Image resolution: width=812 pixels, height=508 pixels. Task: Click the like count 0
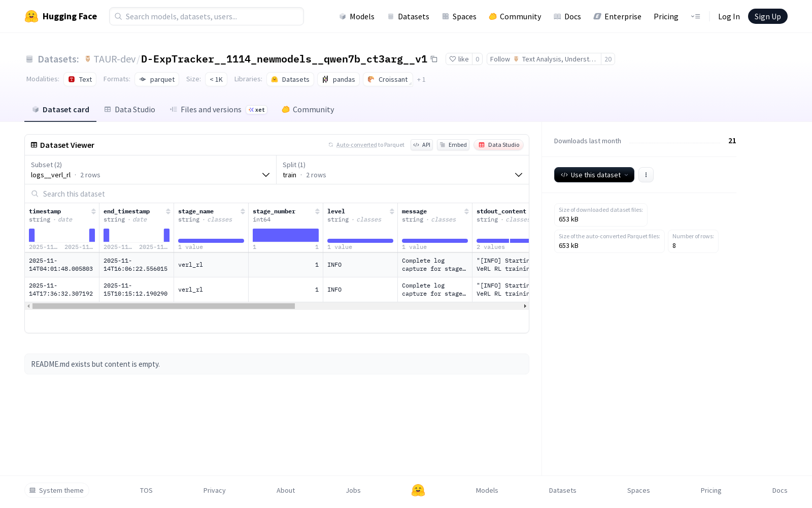[x=477, y=59]
